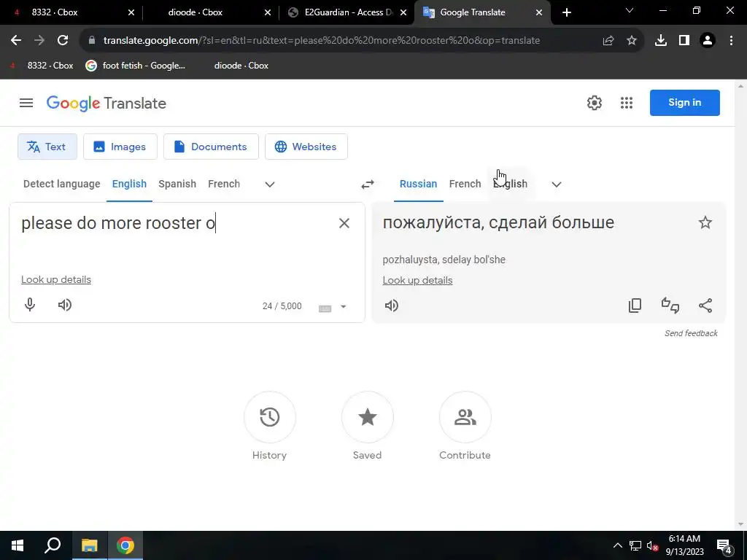Select French as target language
This screenshot has height=560, width=747.
(465, 184)
